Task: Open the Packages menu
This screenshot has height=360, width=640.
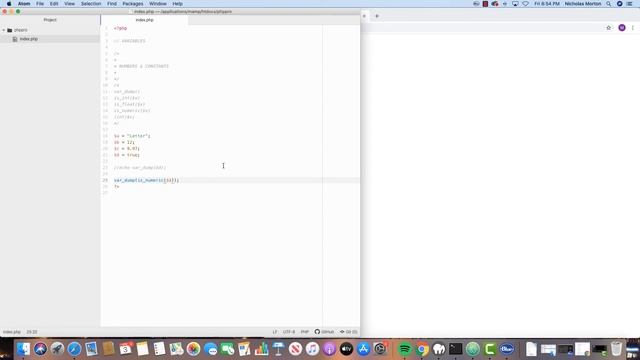Action: [133, 4]
